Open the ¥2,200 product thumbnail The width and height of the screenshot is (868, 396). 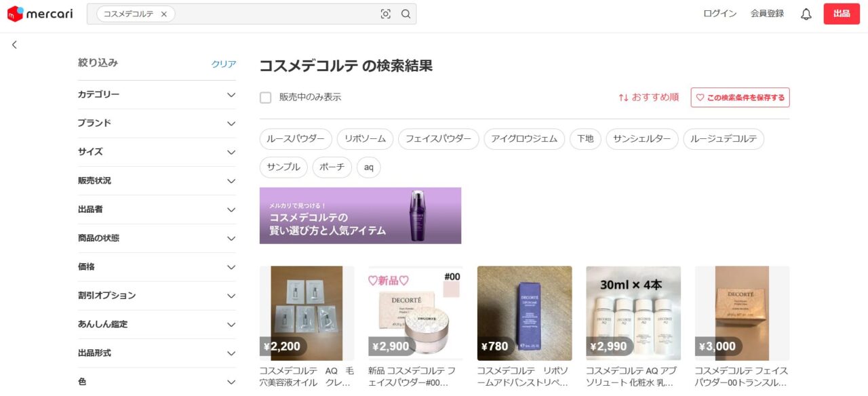coord(307,313)
